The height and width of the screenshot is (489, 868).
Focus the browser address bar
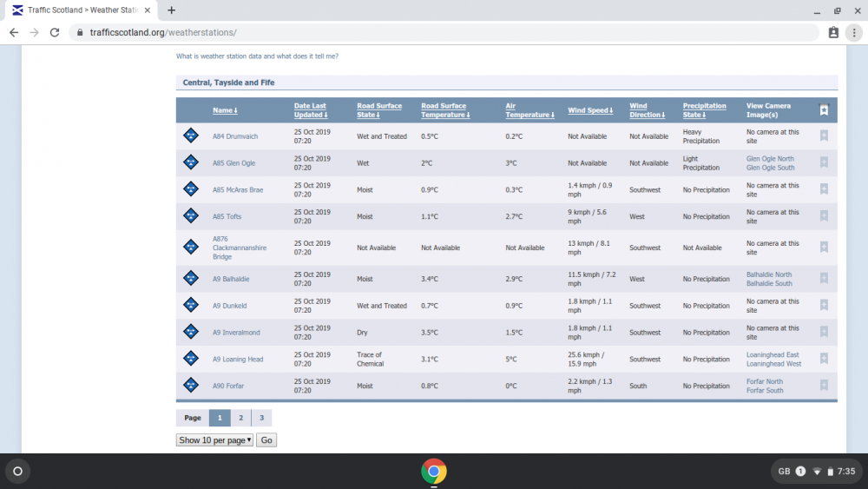click(x=443, y=32)
